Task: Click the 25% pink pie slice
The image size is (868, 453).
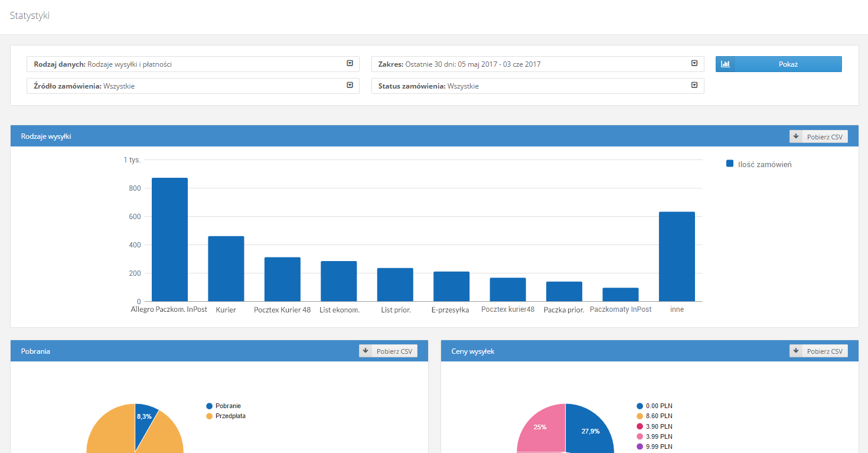Action: (542, 428)
